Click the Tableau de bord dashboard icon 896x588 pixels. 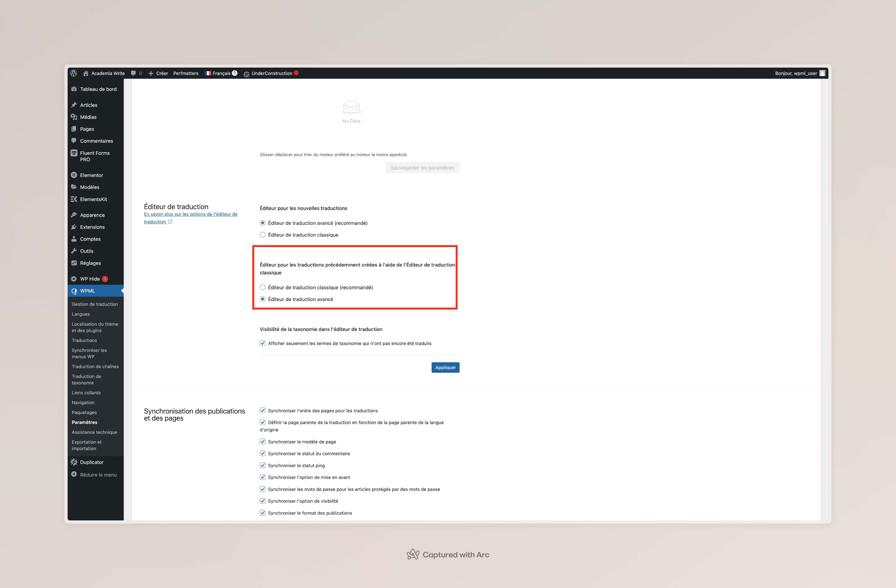74,89
